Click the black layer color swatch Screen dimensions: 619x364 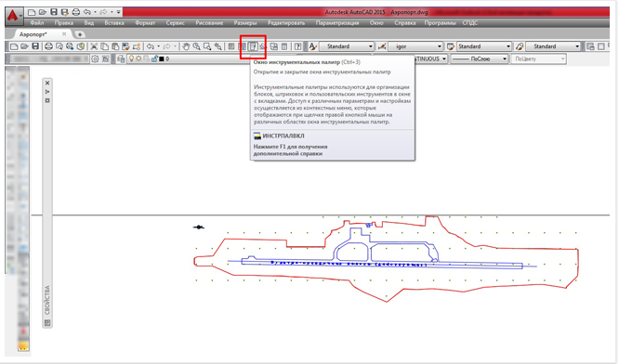[162, 58]
